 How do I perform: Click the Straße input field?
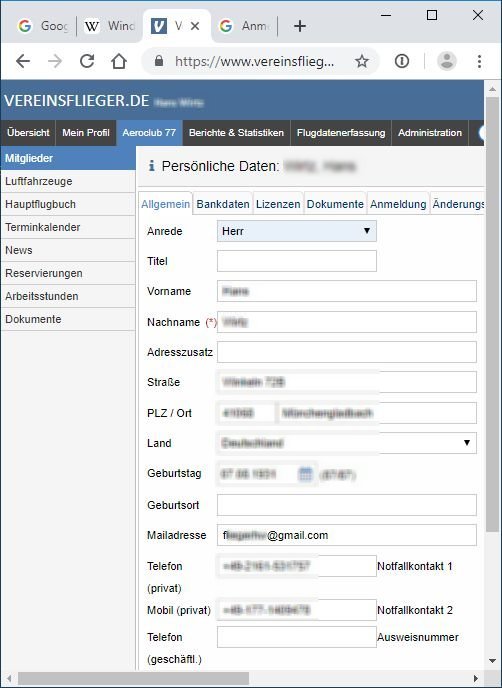347,382
